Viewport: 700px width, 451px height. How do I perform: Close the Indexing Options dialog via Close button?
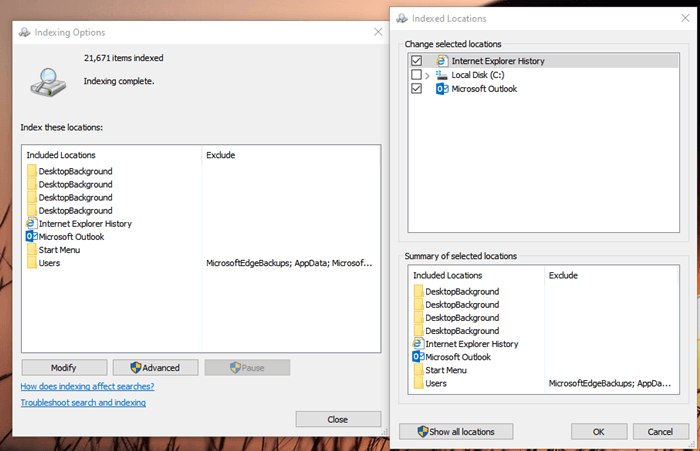click(338, 419)
